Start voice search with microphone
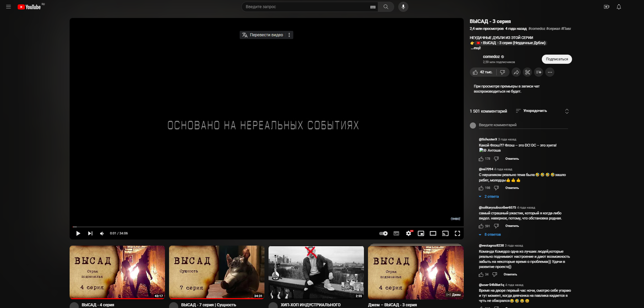Image resolution: width=644 pixels, height=308 pixels. pos(403,7)
